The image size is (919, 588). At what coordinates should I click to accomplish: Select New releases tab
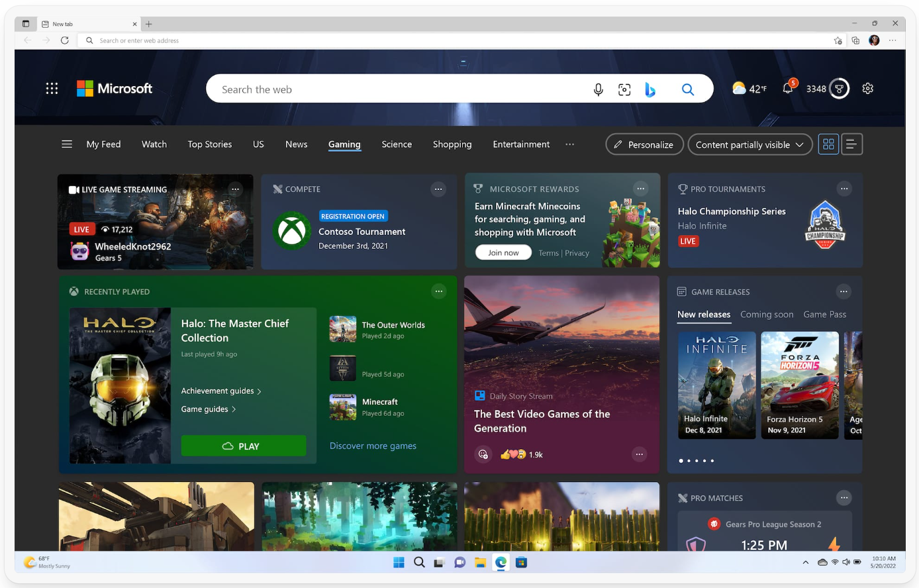click(x=704, y=315)
